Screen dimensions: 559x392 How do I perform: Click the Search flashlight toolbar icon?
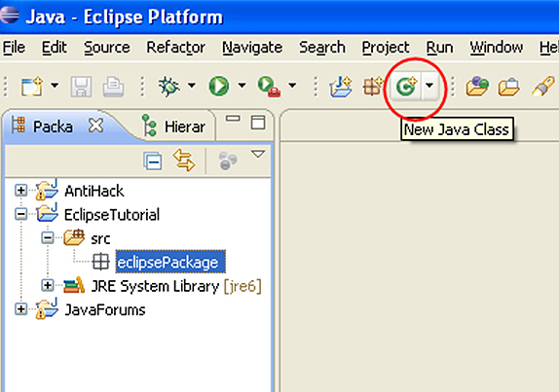[x=543, y=87]
